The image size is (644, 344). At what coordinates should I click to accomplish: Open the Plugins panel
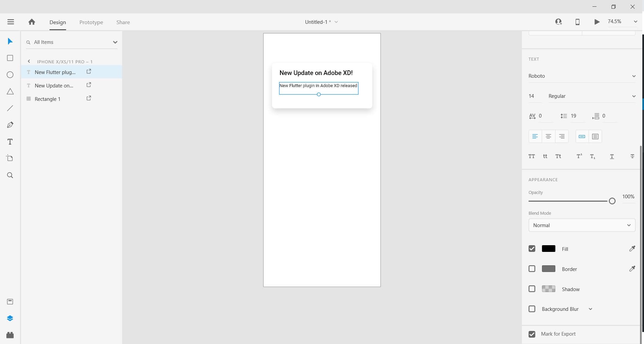[10, 335]
